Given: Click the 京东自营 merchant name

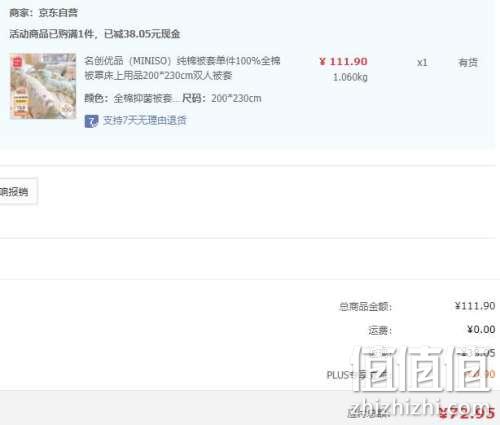Looking at the screenshot, I should pos(58,13).
